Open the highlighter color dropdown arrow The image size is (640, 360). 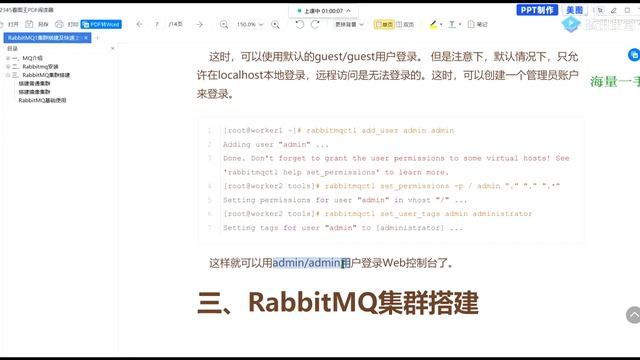441,24
